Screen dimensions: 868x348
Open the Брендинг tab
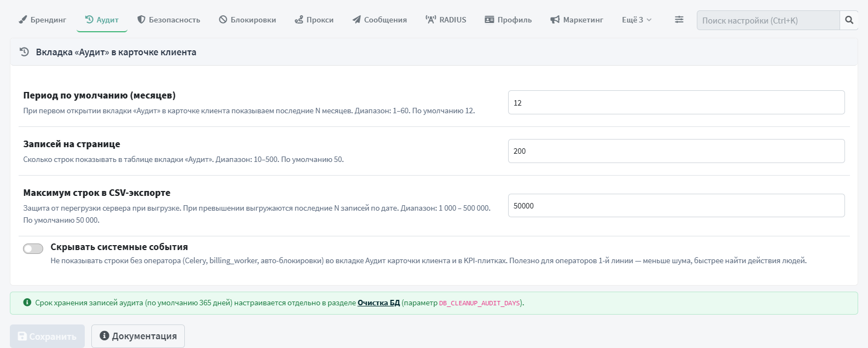click(x=43, y=20)
